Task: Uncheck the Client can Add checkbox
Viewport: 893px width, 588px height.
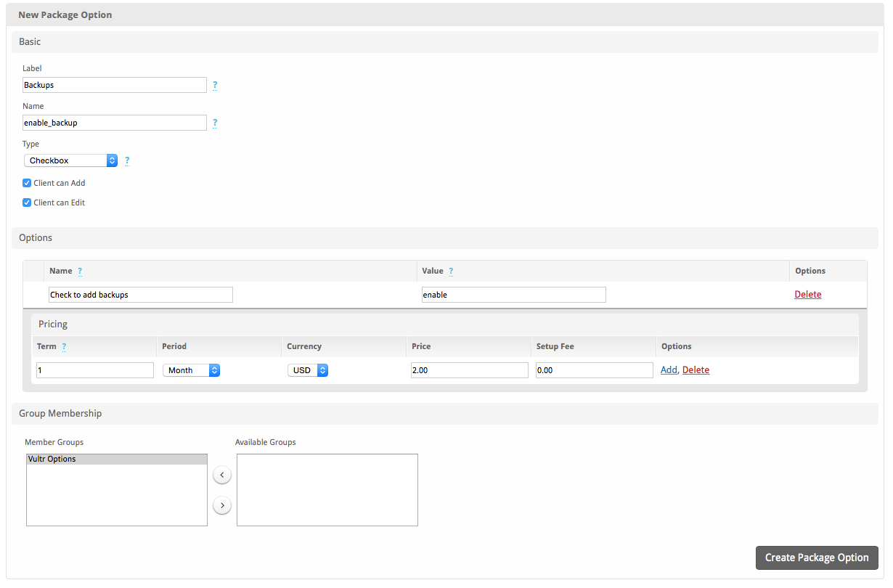Action: pyautogui.click(x=27, y=183)
